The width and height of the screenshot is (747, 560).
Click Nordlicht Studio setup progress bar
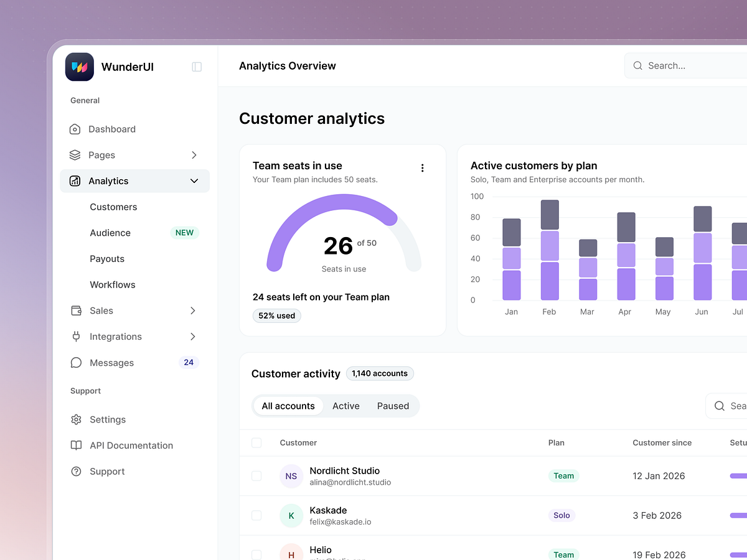click(738, 476)
